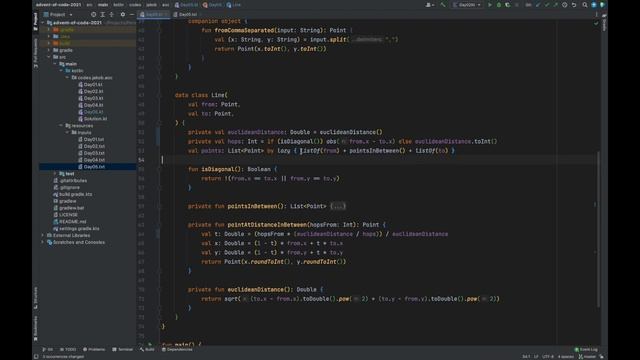Open the Build tool window tab
This screenshot has height=360, width=640.
click(x=147, y=349)
